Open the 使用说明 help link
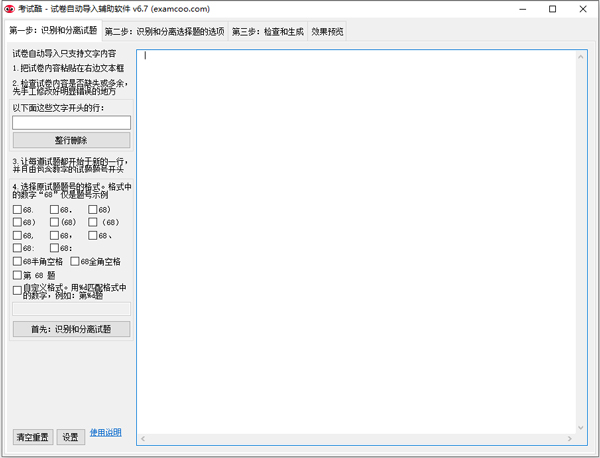This screenshot has height=458, width=600. coord(106,432)
